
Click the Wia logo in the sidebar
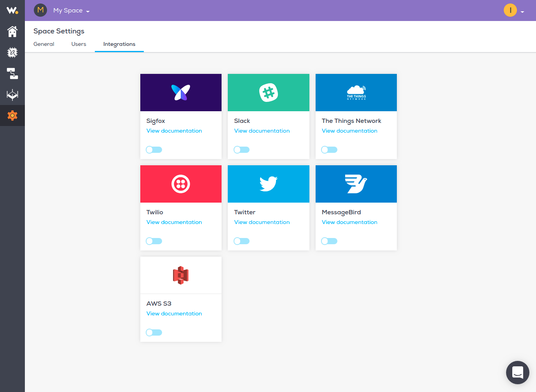pyautogui.click(x=12, y=10)
